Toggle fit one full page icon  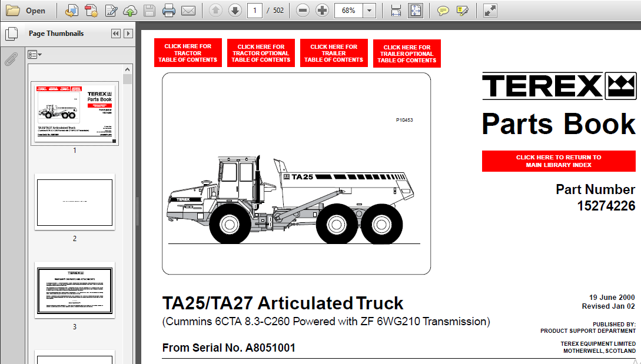click(416, 11)
